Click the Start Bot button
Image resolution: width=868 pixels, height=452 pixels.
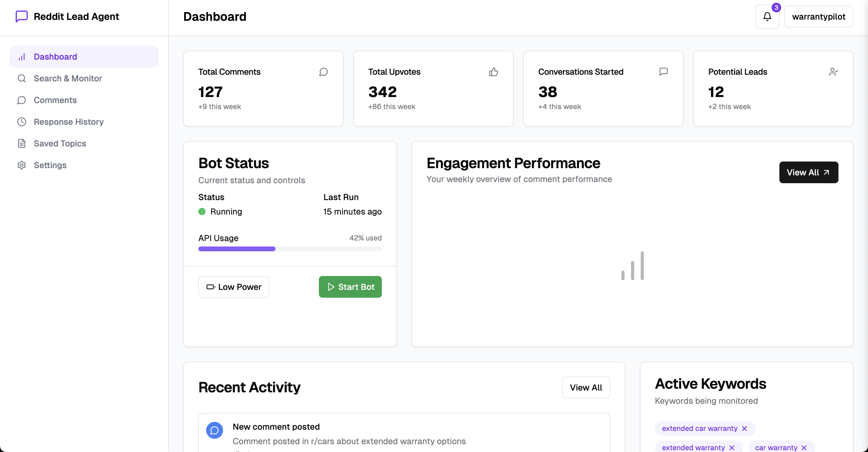point(350,287)
